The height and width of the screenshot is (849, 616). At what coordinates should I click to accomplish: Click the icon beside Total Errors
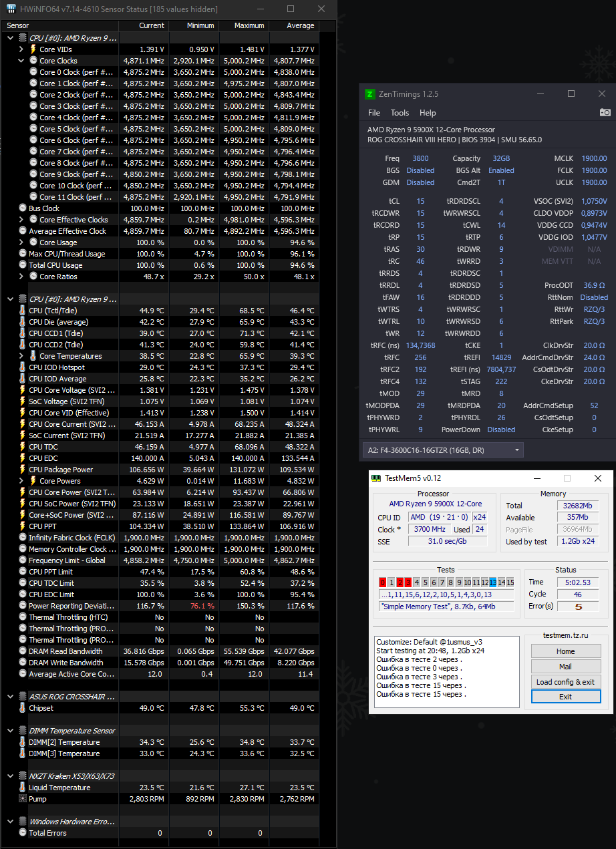23,833
